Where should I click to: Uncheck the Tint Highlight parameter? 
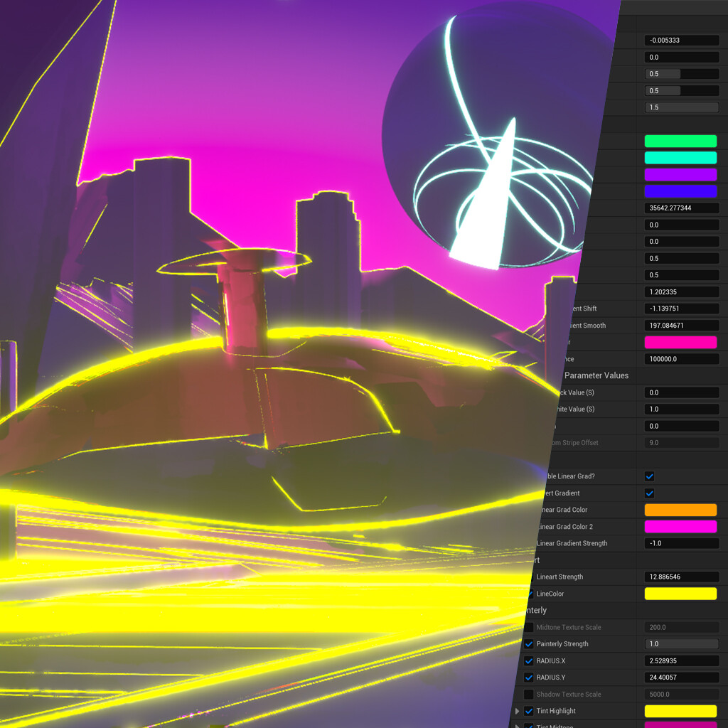click(x=528, y=711)
